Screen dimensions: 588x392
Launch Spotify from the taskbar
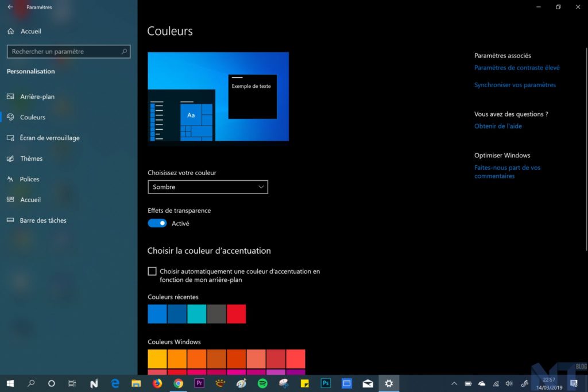[262, 383]
